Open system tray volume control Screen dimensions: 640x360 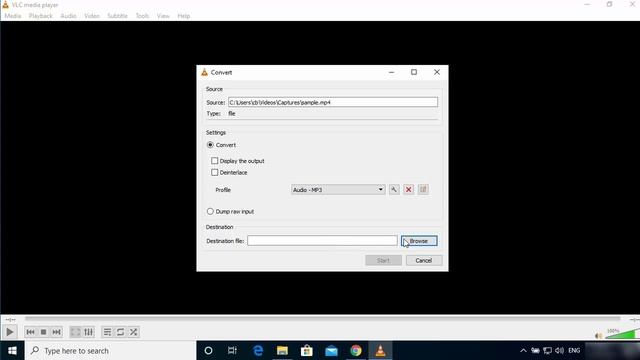[x=560, y=351]
